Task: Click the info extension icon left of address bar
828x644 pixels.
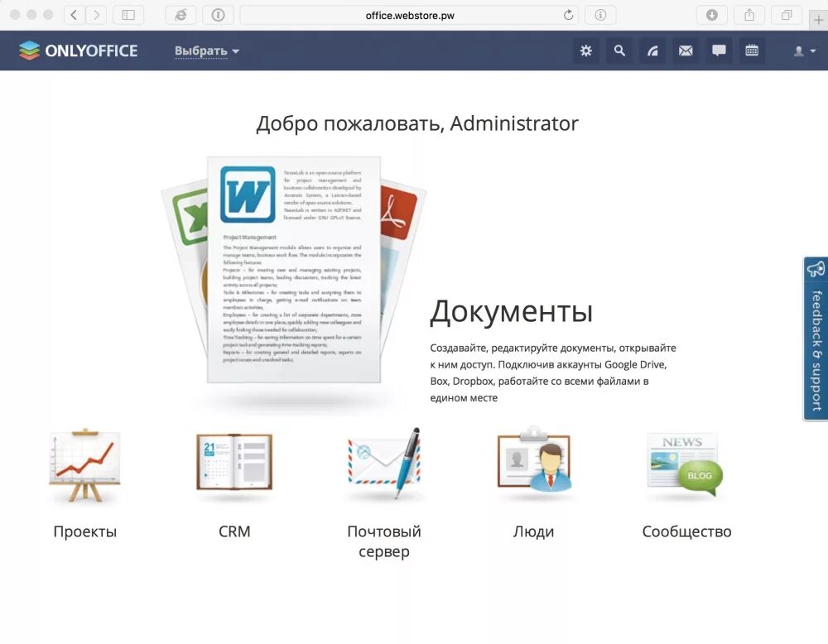Action: [218, 15]
